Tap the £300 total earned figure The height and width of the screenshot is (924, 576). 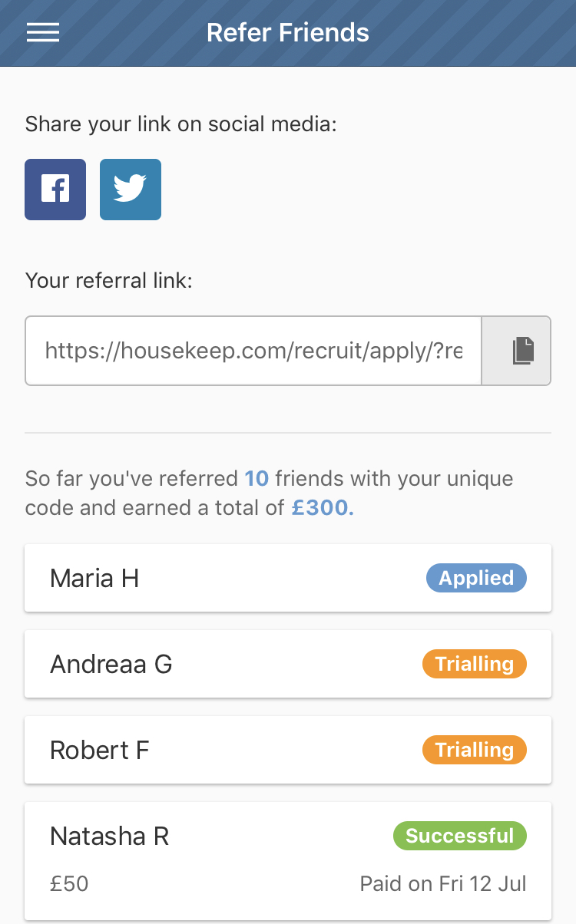coord(323,509)
